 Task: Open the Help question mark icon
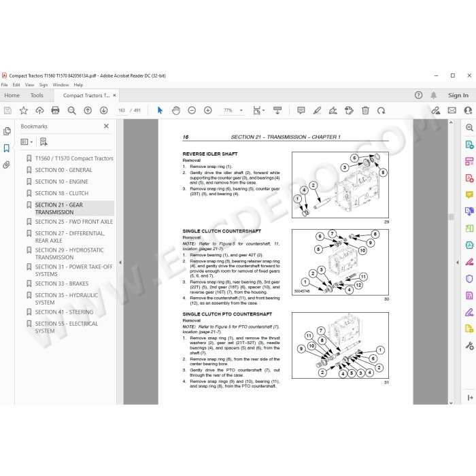pyautogui.click(x=418, y=95)
